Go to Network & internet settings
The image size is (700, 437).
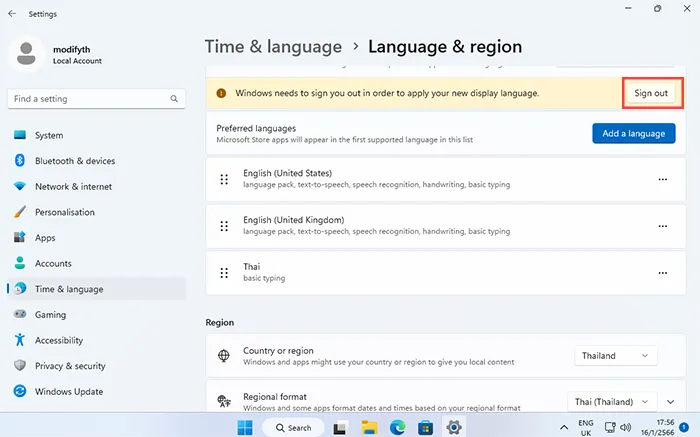(x=96, y=186)
